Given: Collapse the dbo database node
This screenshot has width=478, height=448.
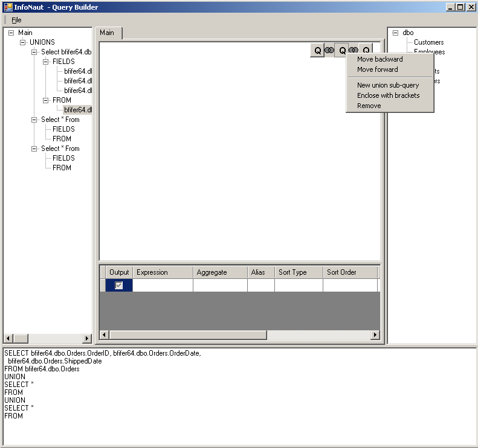Looking at the screenshot, I should 395,33.
